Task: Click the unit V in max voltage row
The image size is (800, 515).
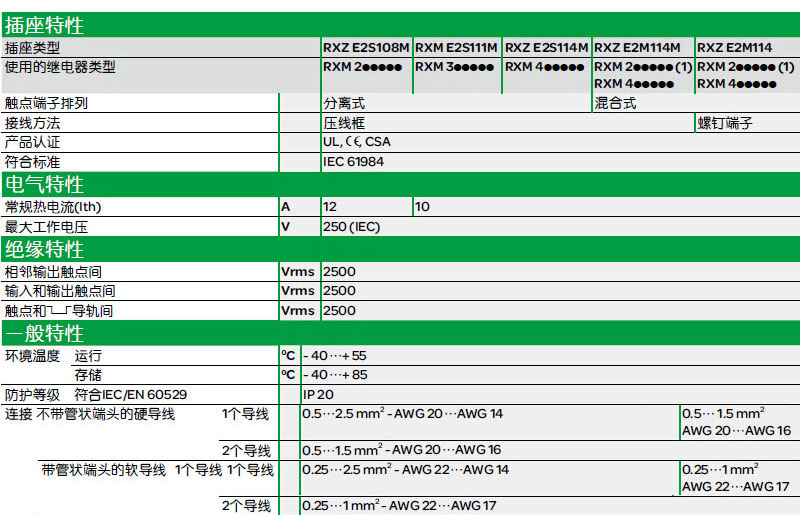Action: pyautogui.click(x=286, y=227)
